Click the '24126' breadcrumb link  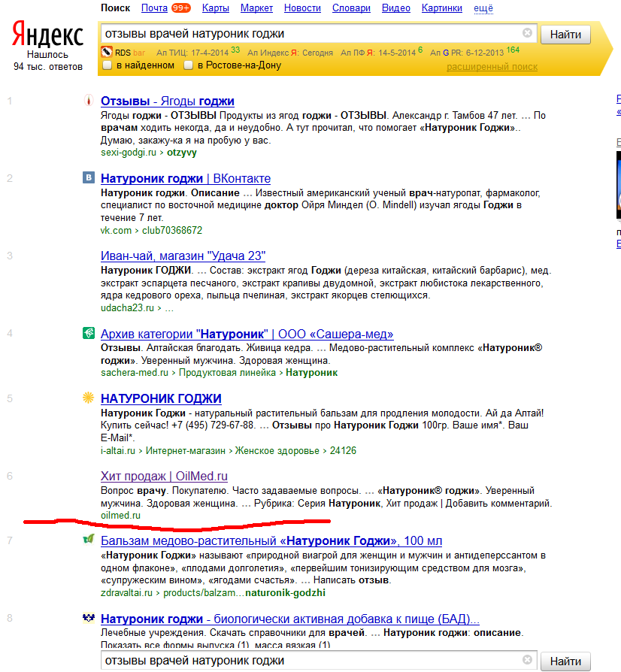point(343,450)
